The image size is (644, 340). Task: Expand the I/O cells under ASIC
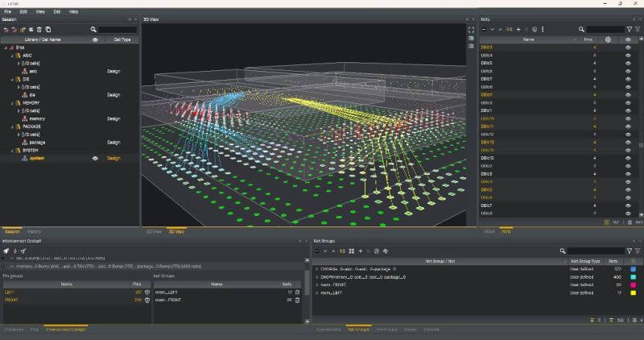(18, 63)
